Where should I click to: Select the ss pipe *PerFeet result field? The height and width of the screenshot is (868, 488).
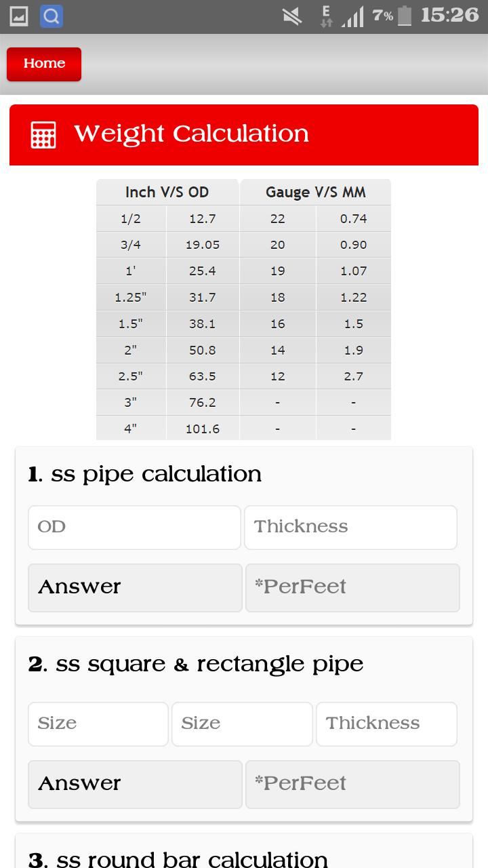click(352, 587)
